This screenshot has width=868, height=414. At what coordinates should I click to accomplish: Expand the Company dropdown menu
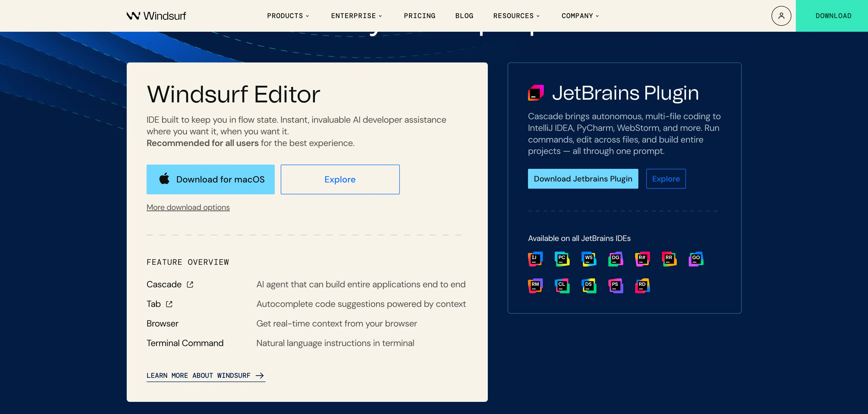(x=580, y=16)
